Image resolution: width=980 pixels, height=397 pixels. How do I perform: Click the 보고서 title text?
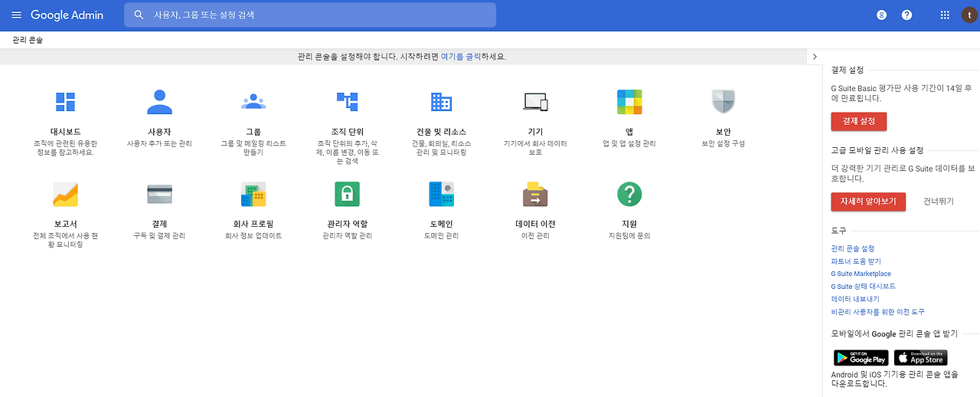pyautogui.click(x=65, y=224)
